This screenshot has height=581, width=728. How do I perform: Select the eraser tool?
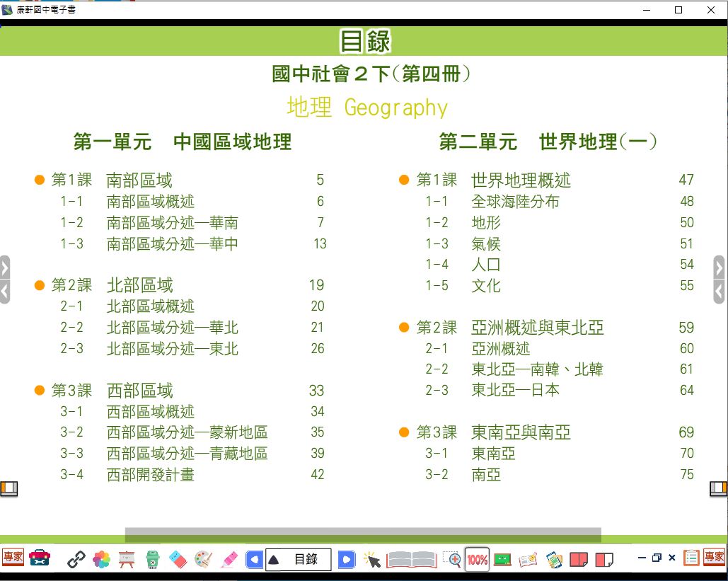[178, 559]
